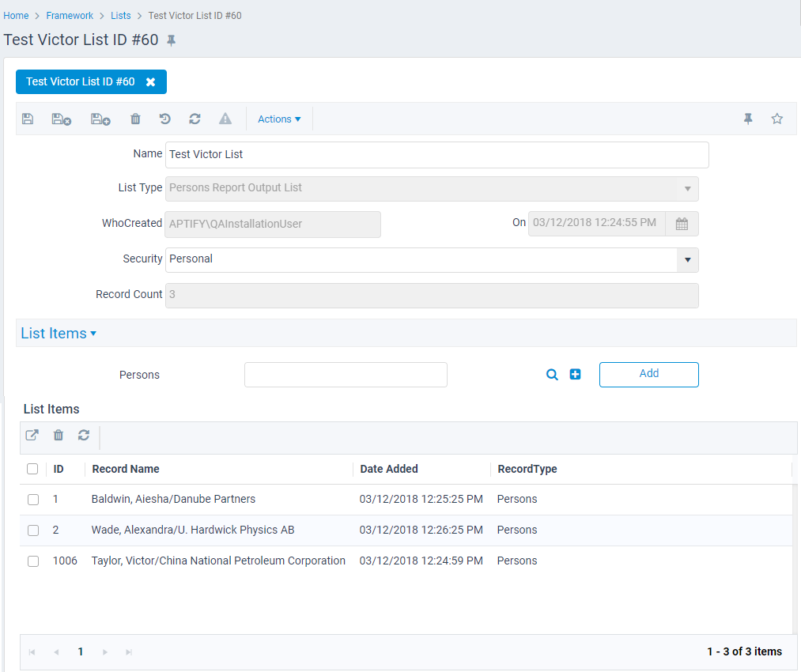Open the Actions dropdown menu

[x=278, y=118]
